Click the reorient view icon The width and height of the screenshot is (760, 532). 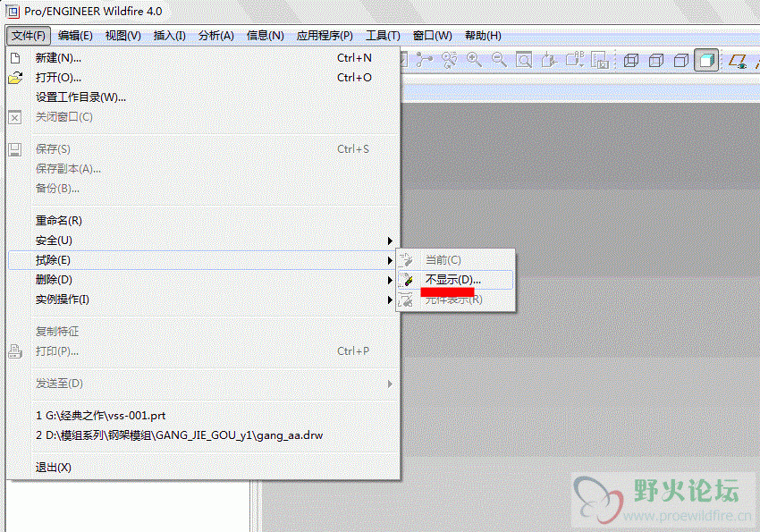pos(549,60)
